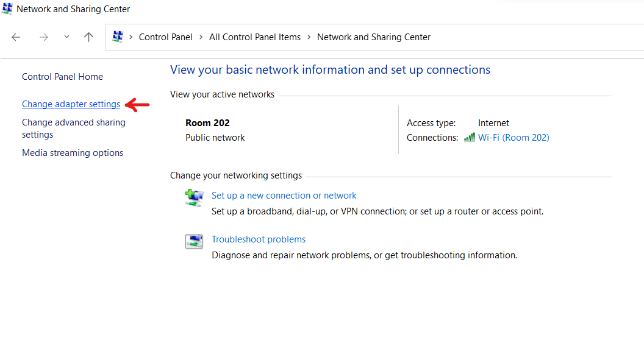The width and height of the screenshot is (644, 346).
Task: Expand chevron after Control Panel breadcrumb
Action: click(201, 37)
